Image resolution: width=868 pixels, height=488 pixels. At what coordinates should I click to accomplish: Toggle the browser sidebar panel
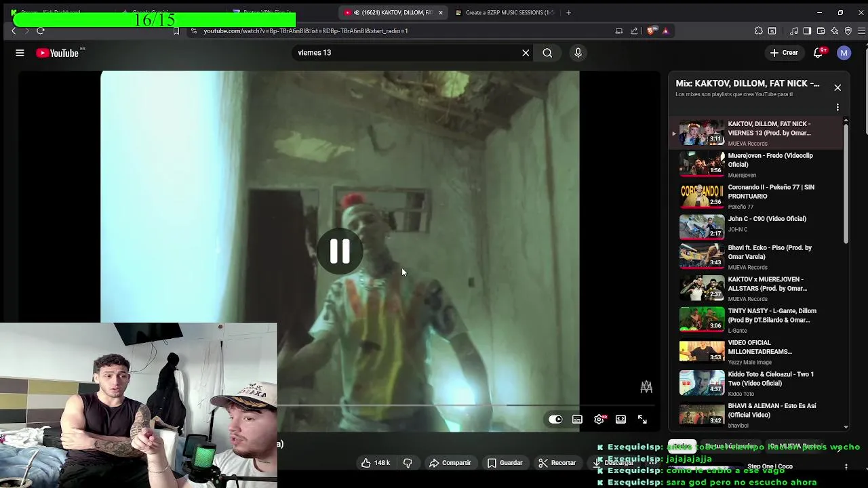[x=807, y=30]
